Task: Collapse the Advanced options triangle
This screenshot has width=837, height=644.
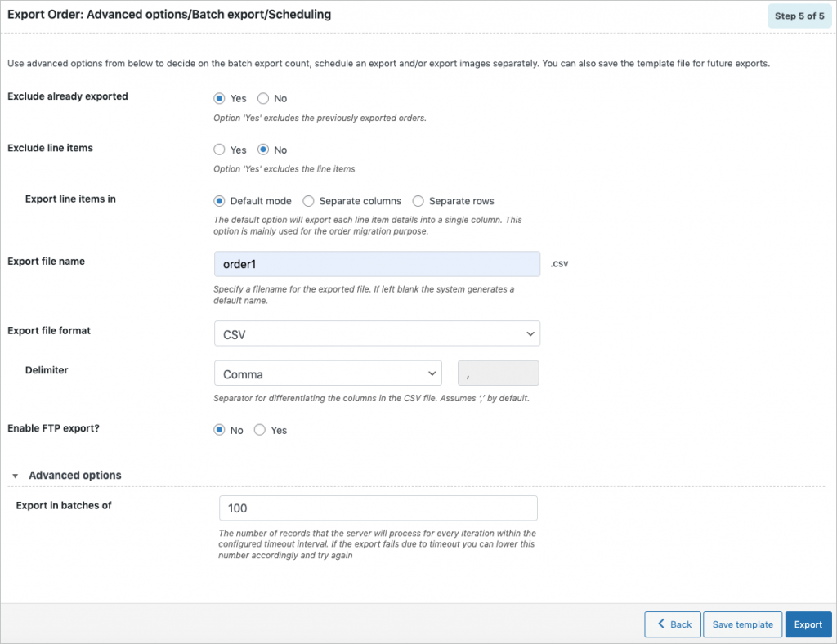Action: 16,476
